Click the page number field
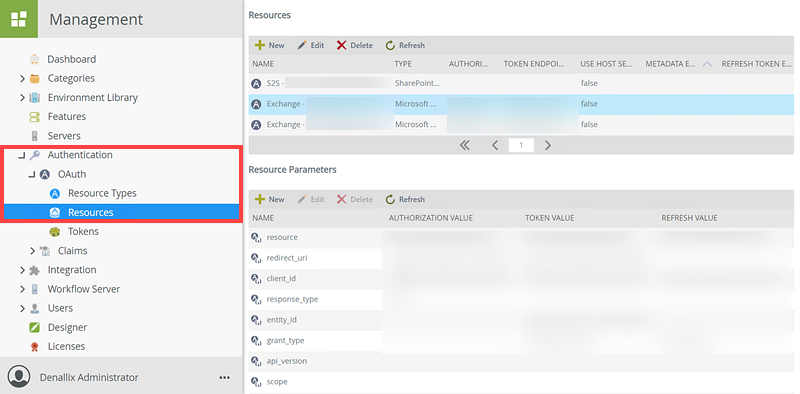Viewport: 800px width, 394px height. click(521, 145)
